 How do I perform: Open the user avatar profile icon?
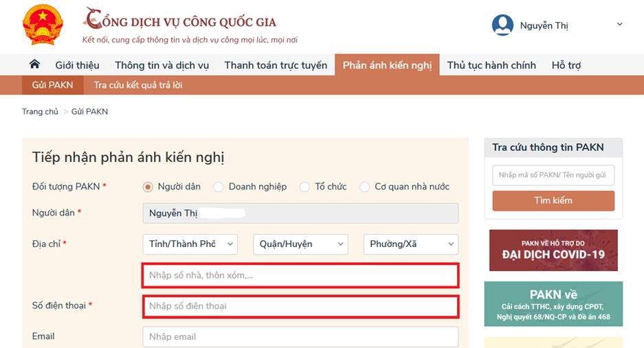[x=502, y=25]
